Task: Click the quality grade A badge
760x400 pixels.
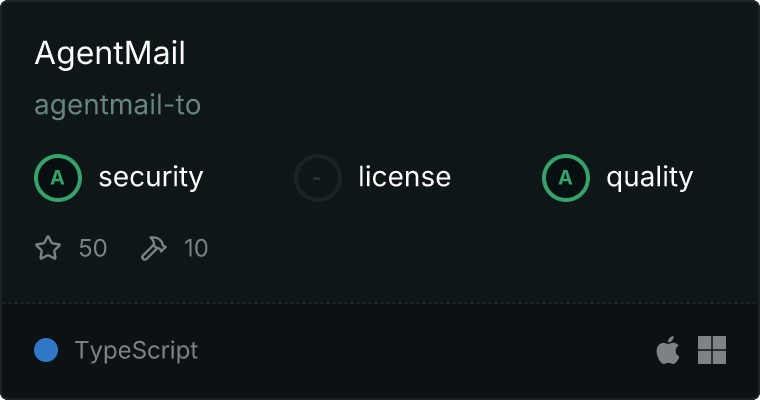Action: (566, 178)
